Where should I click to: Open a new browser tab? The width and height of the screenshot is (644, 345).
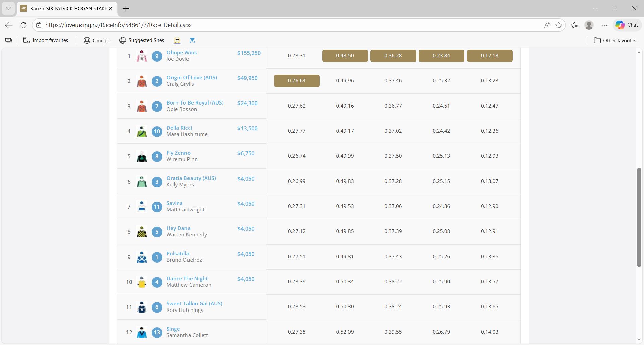tap(126, 9)
